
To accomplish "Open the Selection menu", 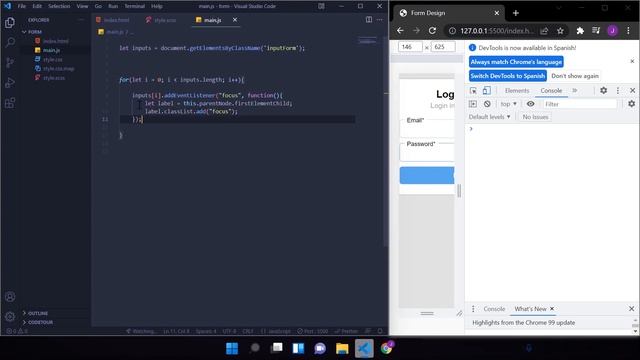I will [x=59, y=6].
